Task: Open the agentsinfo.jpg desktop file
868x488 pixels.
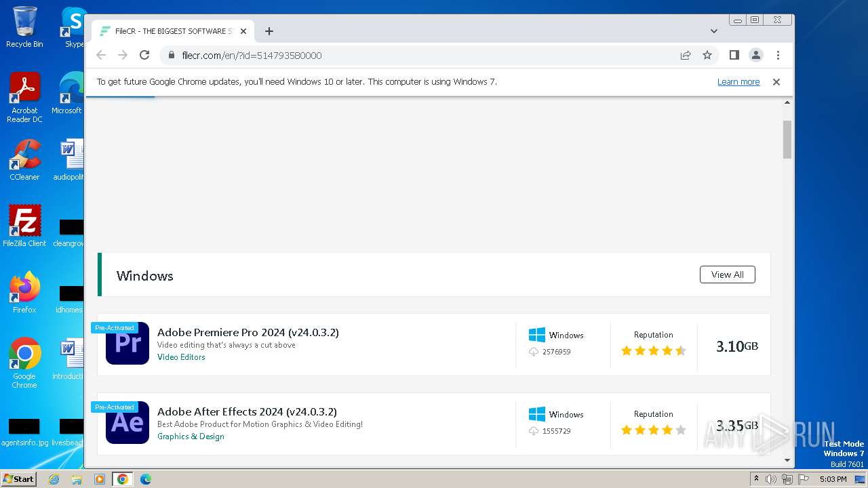Action: [x=24, y=432]
